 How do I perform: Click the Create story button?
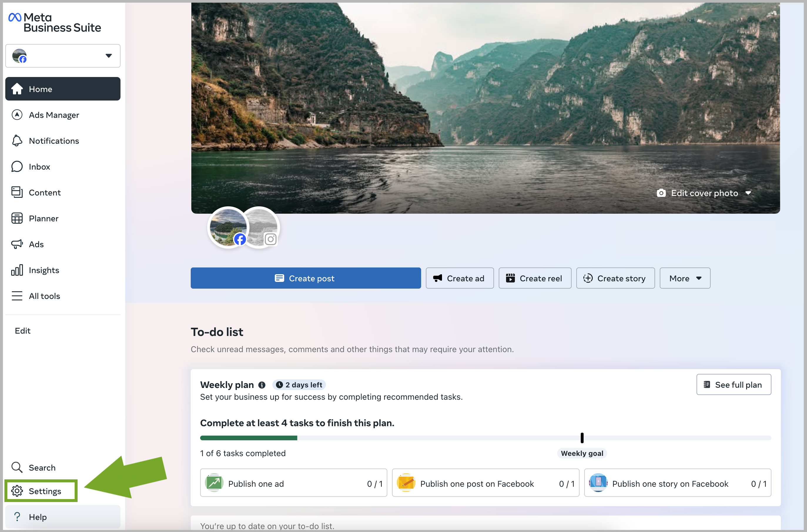[x=615, y=278]
